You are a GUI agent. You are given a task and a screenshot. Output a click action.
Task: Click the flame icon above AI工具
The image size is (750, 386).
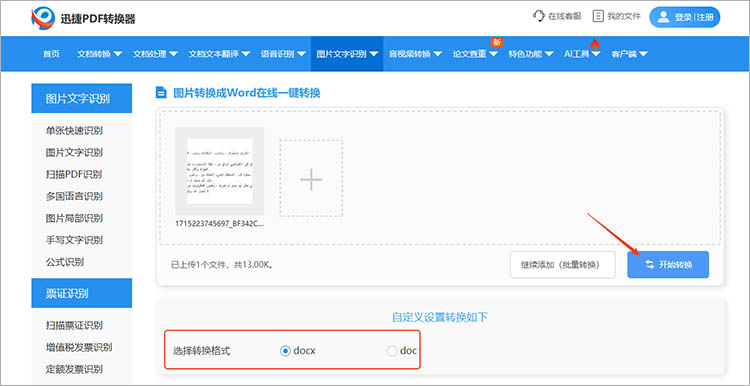click(x=595, y=44)
